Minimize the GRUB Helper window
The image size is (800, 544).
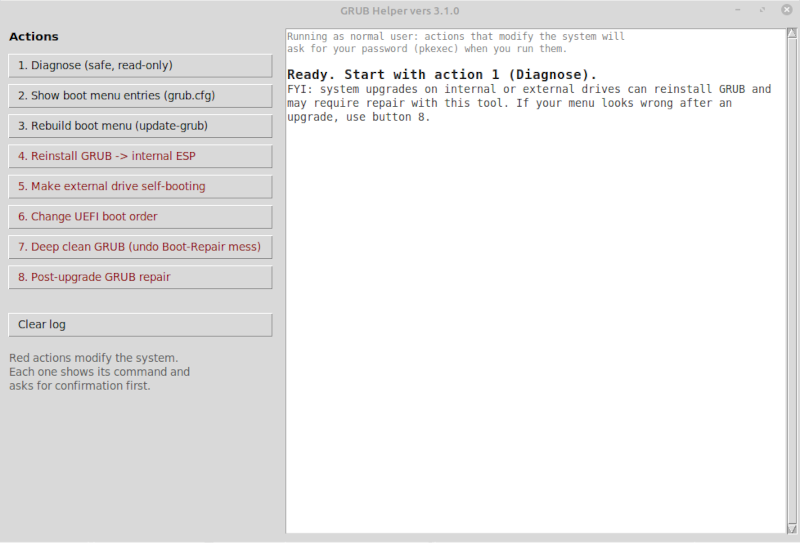(x=738, y=10)
